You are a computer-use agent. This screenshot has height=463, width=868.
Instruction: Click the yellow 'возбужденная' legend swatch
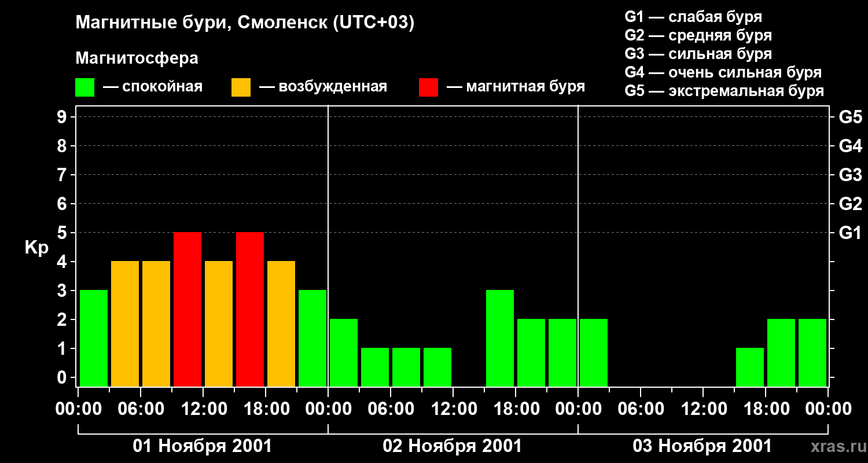[x=241, y=87]
